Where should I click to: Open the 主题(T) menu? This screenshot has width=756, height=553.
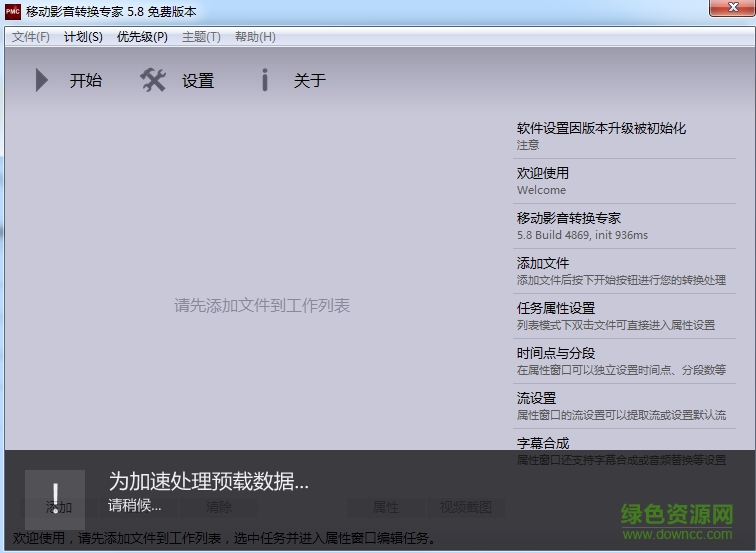tap(201, 37)
